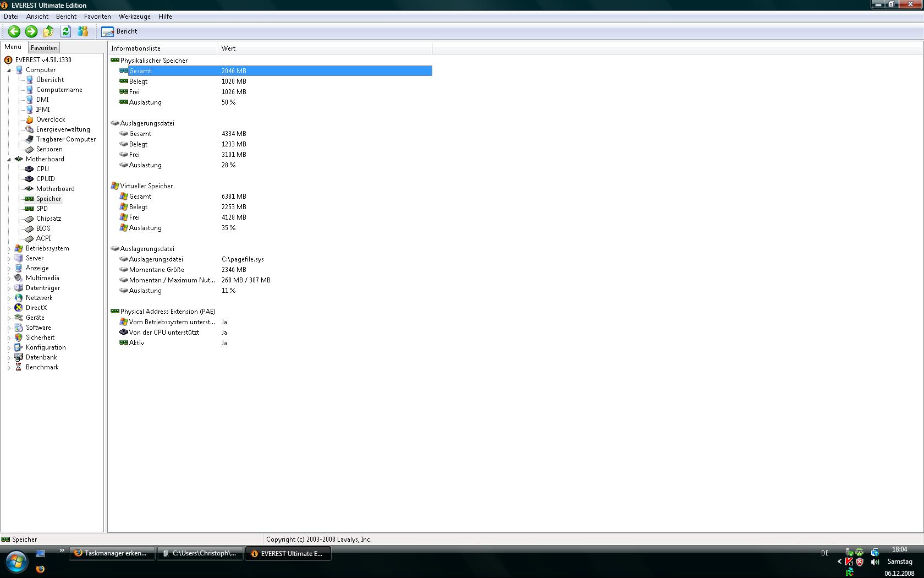Select the Übersicht icon in tree
Image resolution: width=924 pixels, height=578 pixels.
[x=30, y=80]
